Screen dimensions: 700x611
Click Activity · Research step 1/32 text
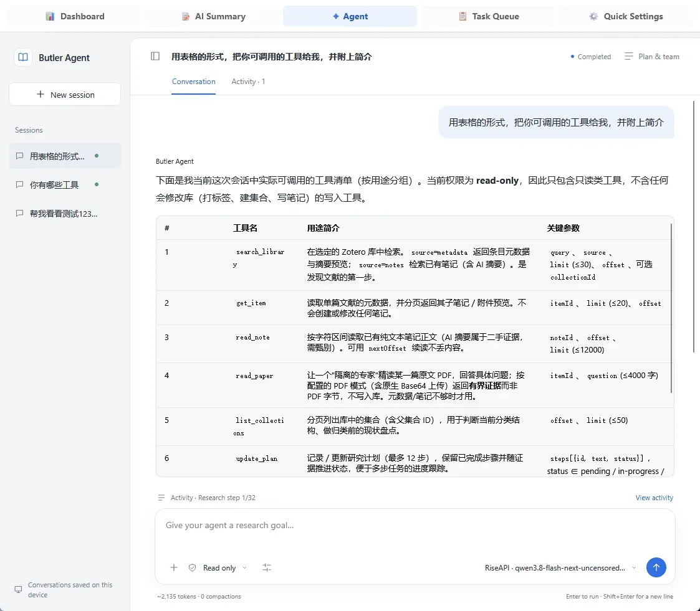click(x=213, y=498)
